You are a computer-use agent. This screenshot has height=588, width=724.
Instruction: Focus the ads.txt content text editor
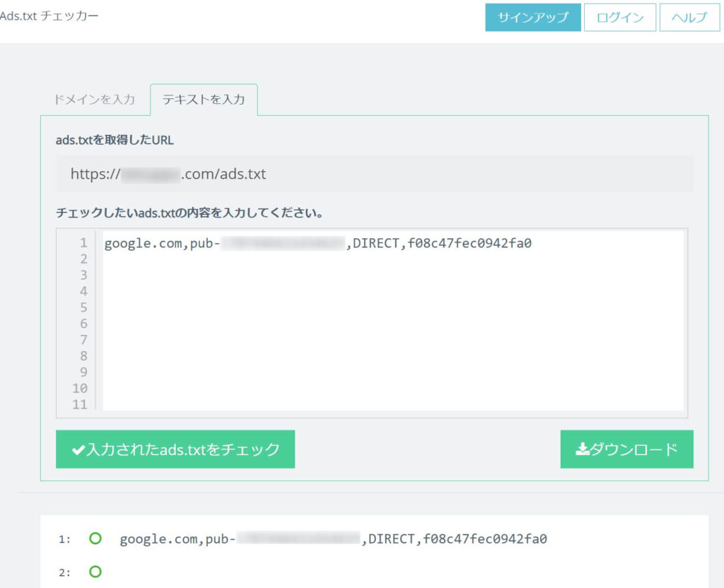pos(393,320)
